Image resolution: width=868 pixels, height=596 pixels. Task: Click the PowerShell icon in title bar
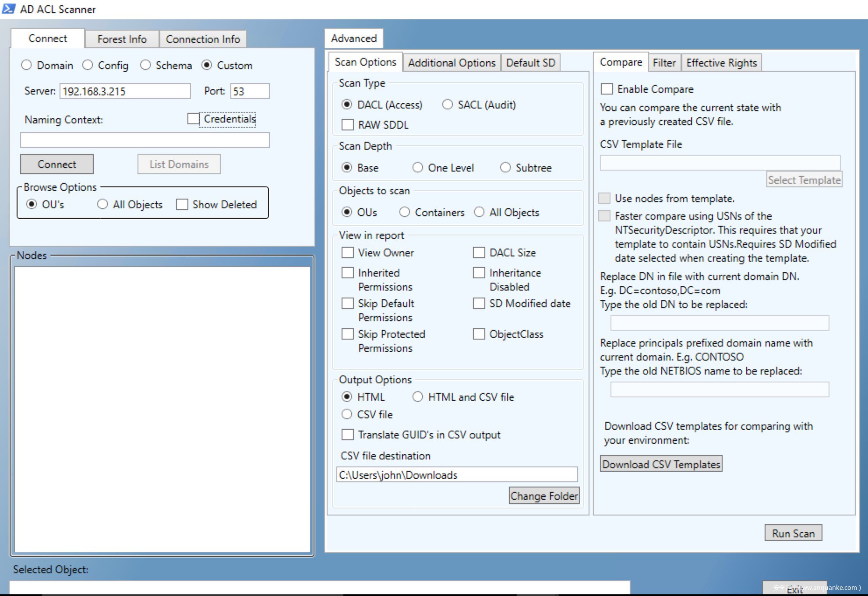pyautogui.click(x=8, y=9)
